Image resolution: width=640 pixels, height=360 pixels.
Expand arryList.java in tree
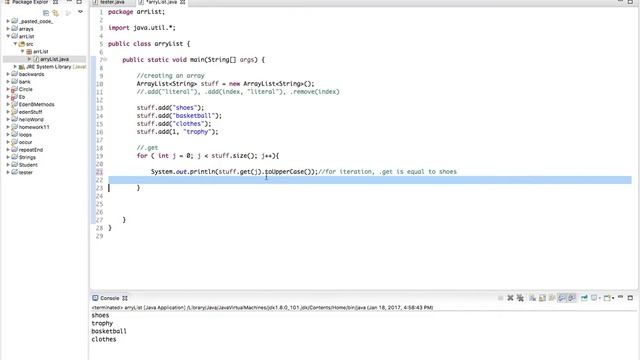click(29, 59)
